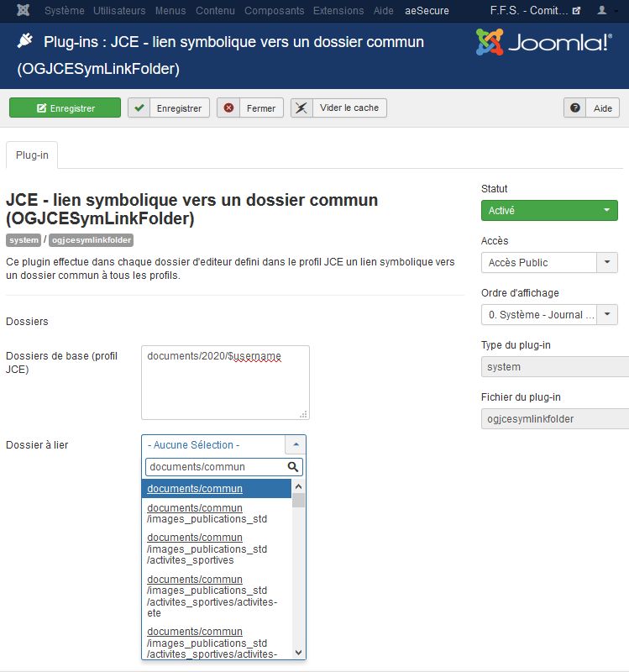Click the red cancel icon on Fermer

pyautogui.click(x=228, y=108)
